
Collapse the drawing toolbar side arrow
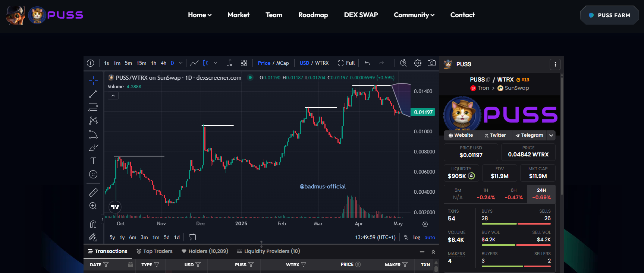(102, 219)
